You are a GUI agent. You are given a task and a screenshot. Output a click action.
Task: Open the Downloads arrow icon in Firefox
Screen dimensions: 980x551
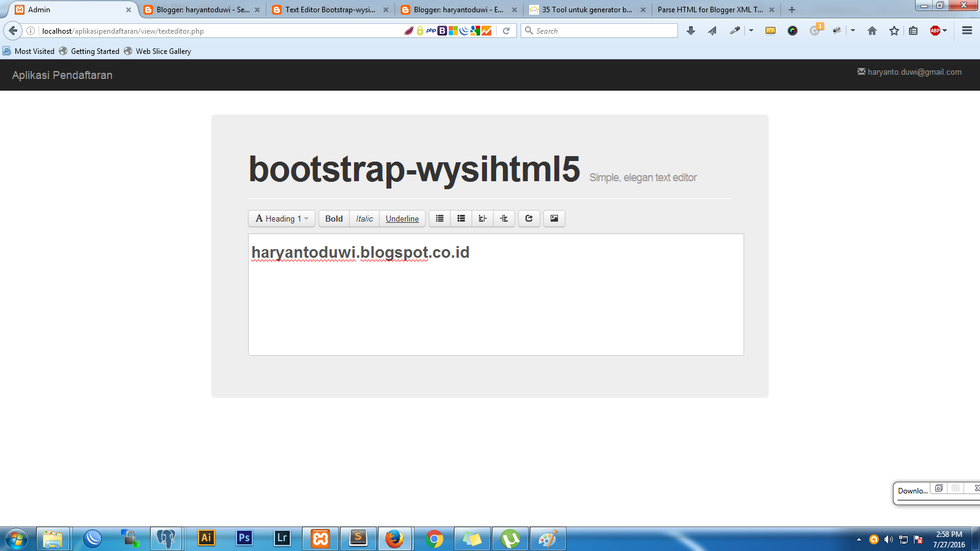[691, 30]
